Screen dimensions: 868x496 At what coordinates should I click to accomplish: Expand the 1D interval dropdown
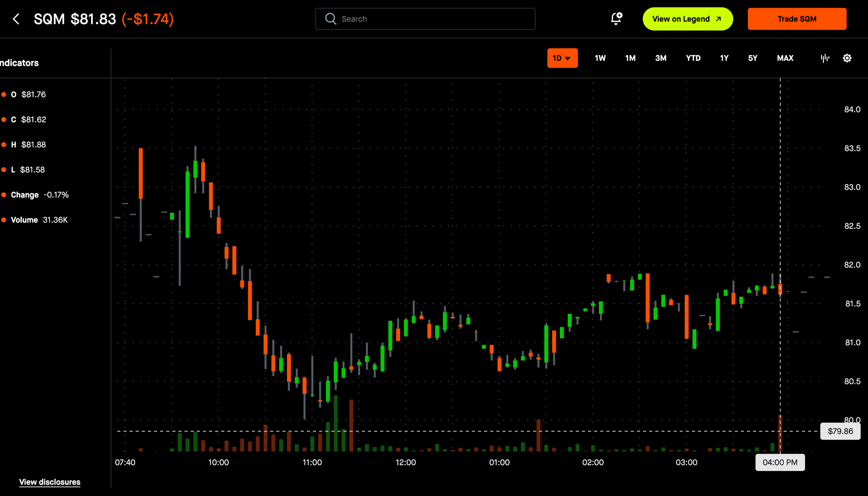click(562, 58)
